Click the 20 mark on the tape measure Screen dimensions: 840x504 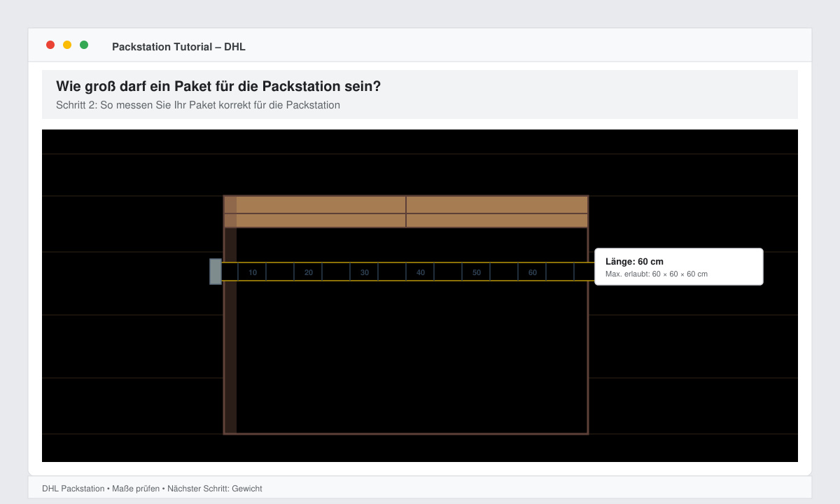tap(309, 272)
